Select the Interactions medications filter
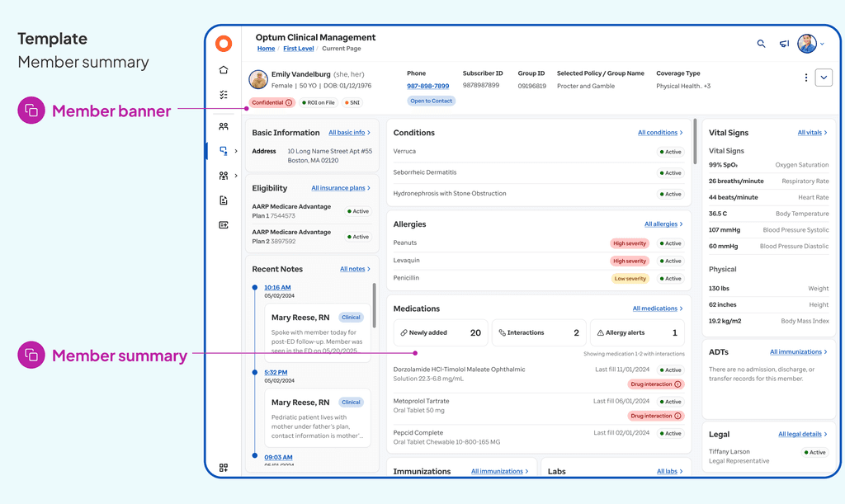845x504 pixels. coord(539,332)
